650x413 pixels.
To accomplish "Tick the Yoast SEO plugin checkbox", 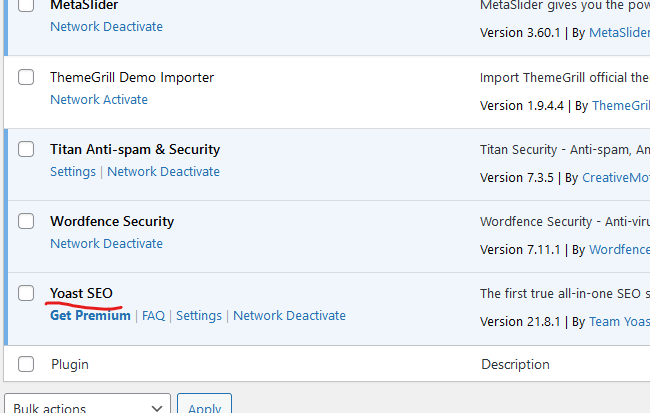I will [26, 293].
